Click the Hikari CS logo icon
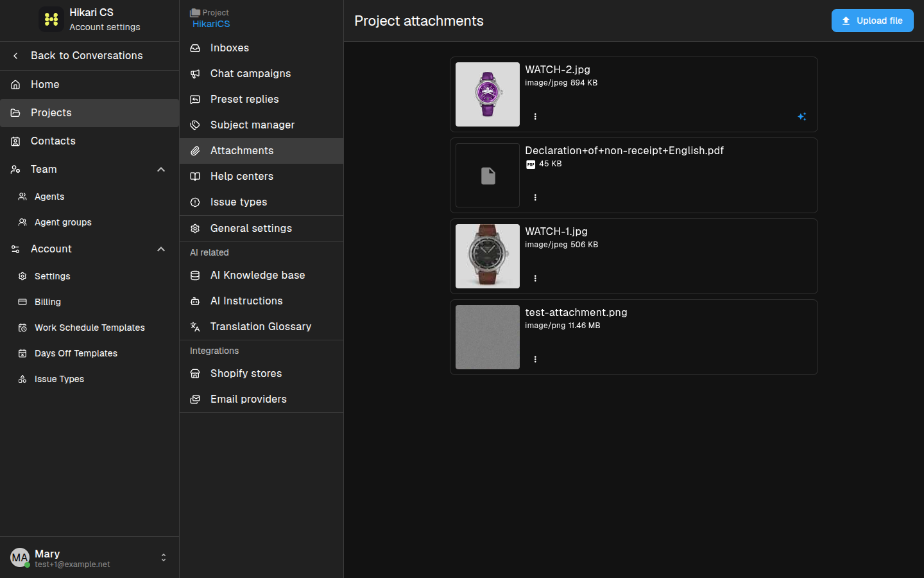This screenshot has height=578, width=924. click(x=51, y=19)
